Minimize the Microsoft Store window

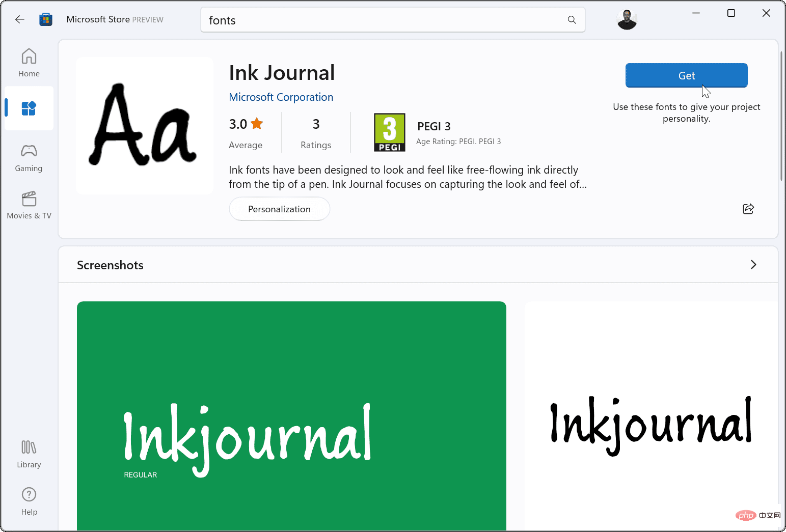tap(696, 13)
